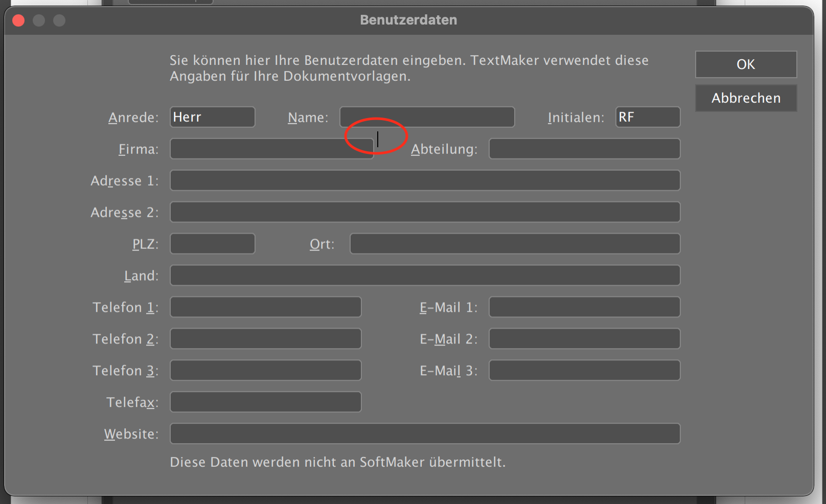Click the Telefon 1 input field
This screenshot has width=826, height=504.
[x=266, y=307]
